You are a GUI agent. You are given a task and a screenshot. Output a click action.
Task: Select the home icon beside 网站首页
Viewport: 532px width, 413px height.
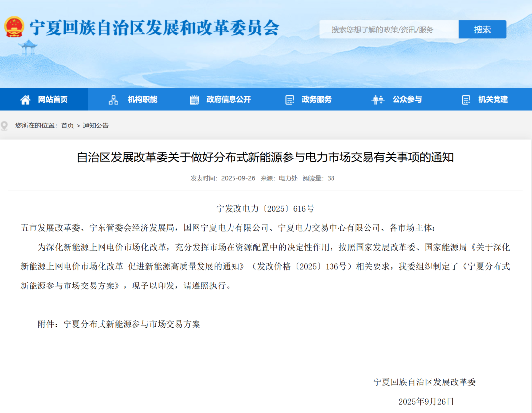coord(24,99)
